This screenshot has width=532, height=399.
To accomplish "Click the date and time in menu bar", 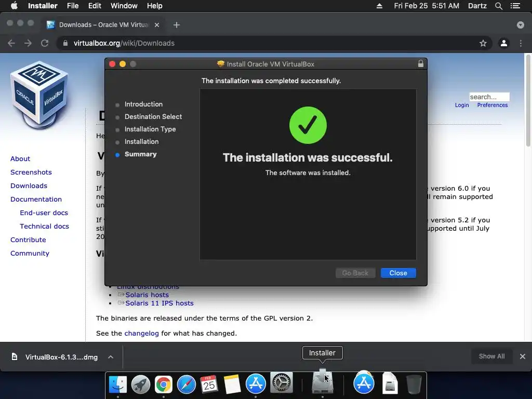I will click(x=427, y=6).
